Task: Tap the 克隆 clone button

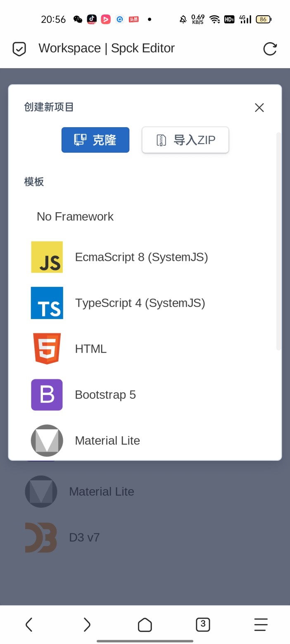Action: click(95, 140)
